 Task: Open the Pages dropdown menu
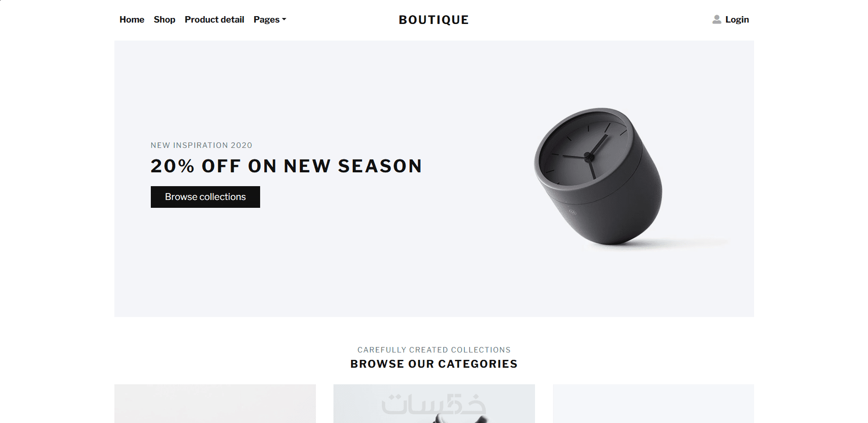[x=270, y=19]
